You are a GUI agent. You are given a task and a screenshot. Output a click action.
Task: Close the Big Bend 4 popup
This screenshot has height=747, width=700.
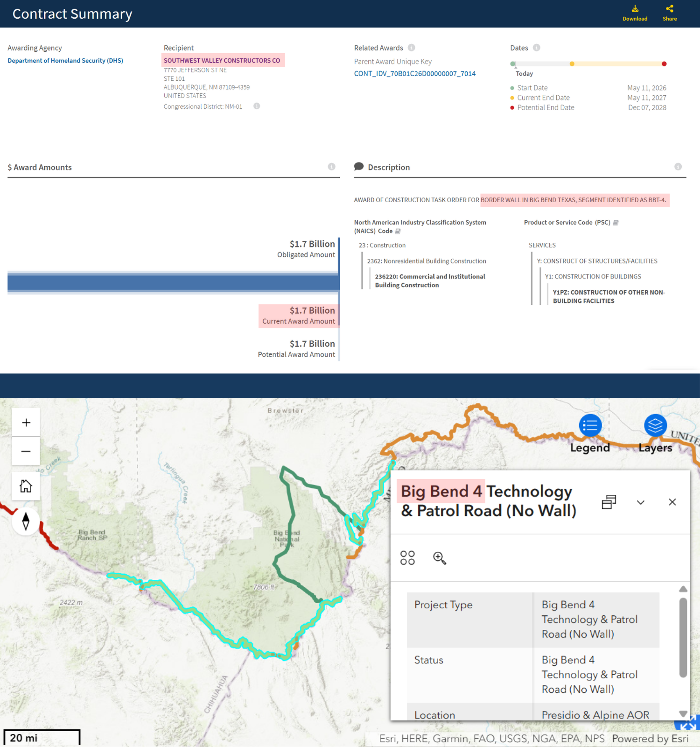672,502
